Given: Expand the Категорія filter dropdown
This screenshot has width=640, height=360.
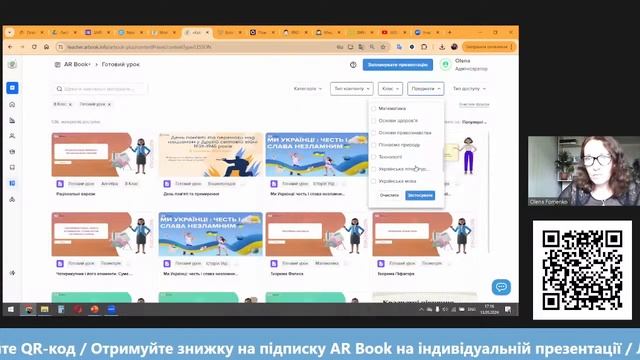Looking at the screenshot, I should (x=307, y=89).
